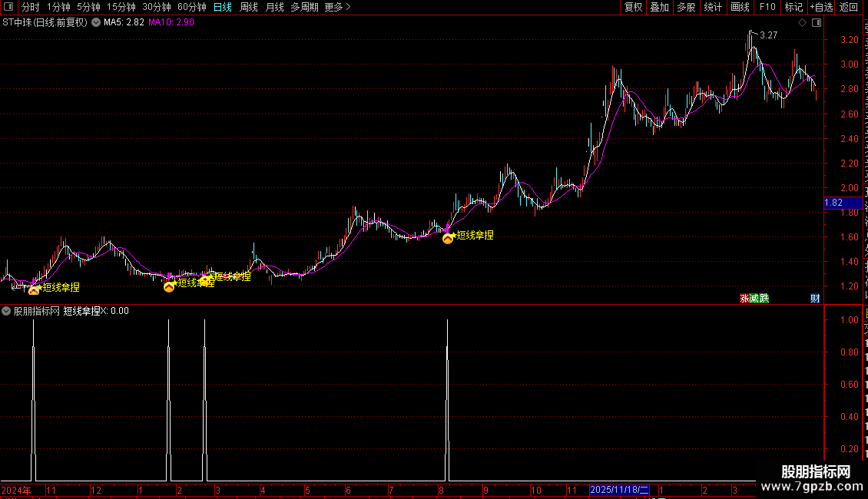Select the 15分钟 period tab
Image resolution: width=868 pixels, height=499 pixels.
click(121, 7)
